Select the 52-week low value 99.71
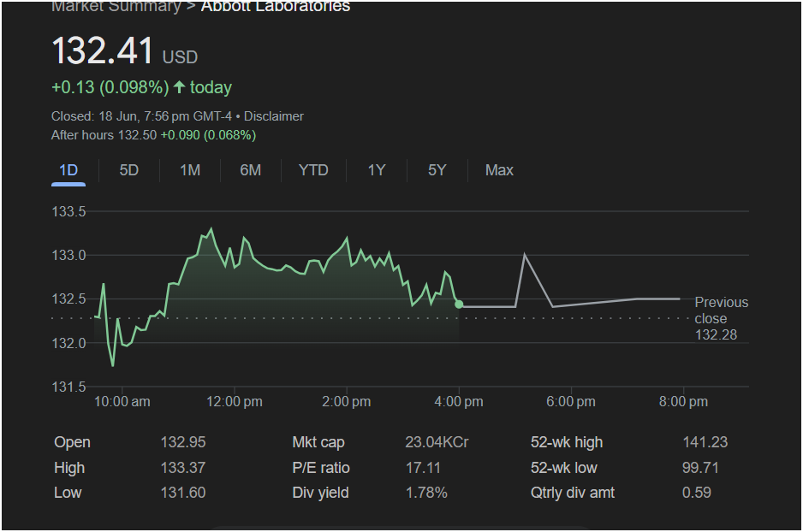 point(700,468)
